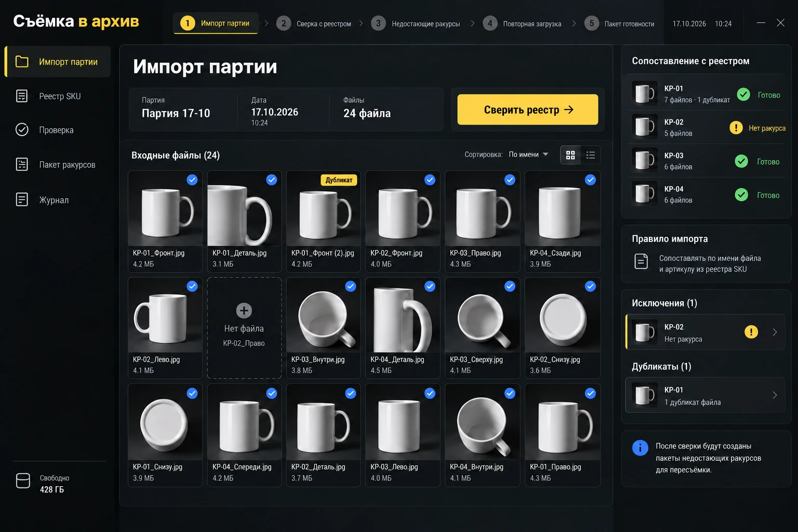Screen dimensions: 798x532
Task: Open the Сортировка По имени dropdown
Action: click(x=528, y=155)
